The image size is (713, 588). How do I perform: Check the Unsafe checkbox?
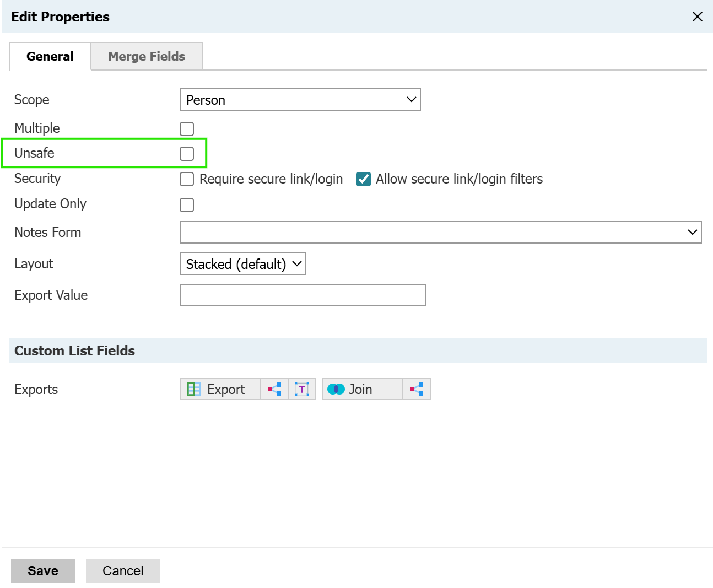187,154
